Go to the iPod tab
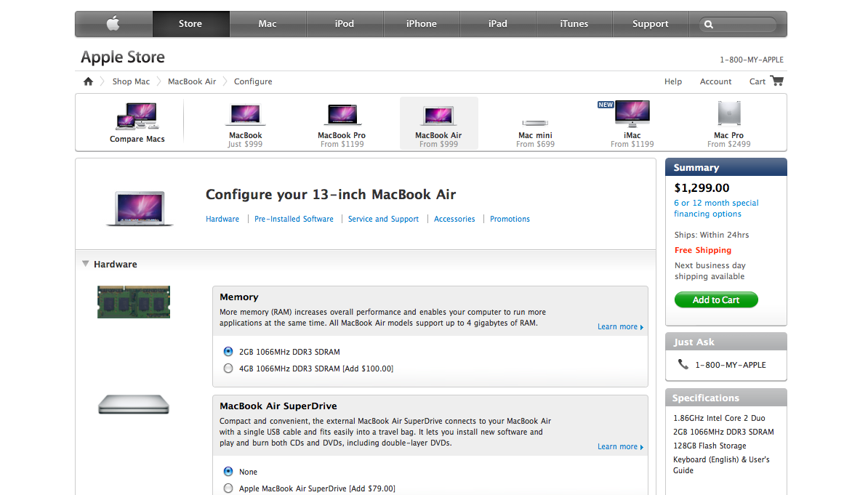This screenshot has height=495, width=868. click(345, 24)
